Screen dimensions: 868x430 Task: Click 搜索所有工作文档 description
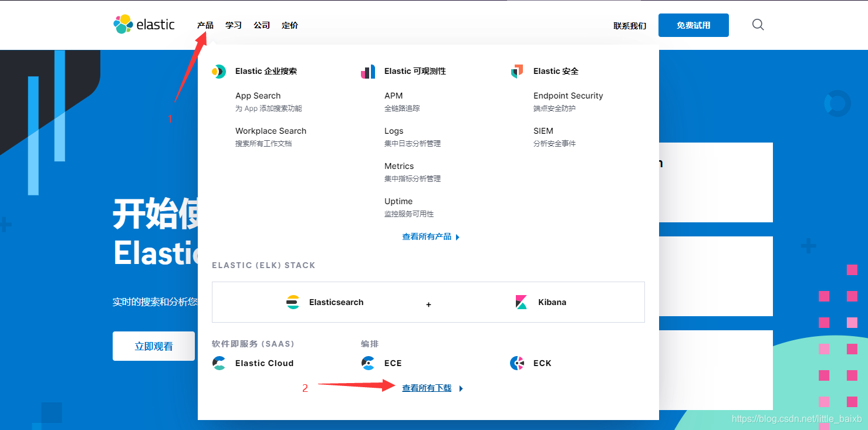pos(264,144)
